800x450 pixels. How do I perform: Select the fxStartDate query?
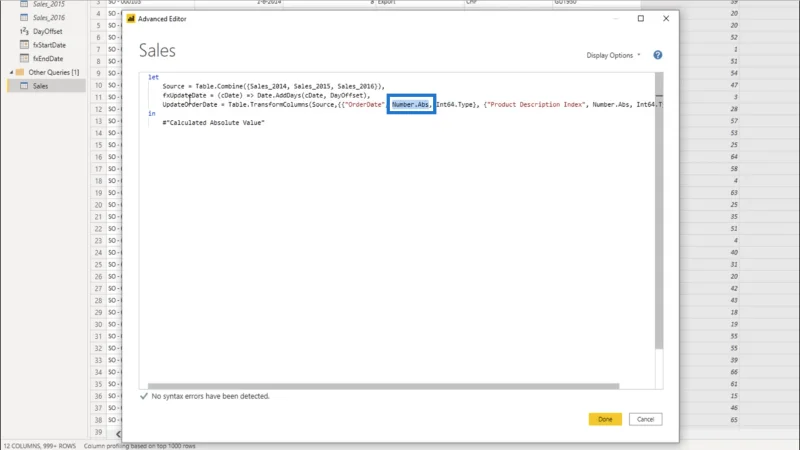[49, 45]
